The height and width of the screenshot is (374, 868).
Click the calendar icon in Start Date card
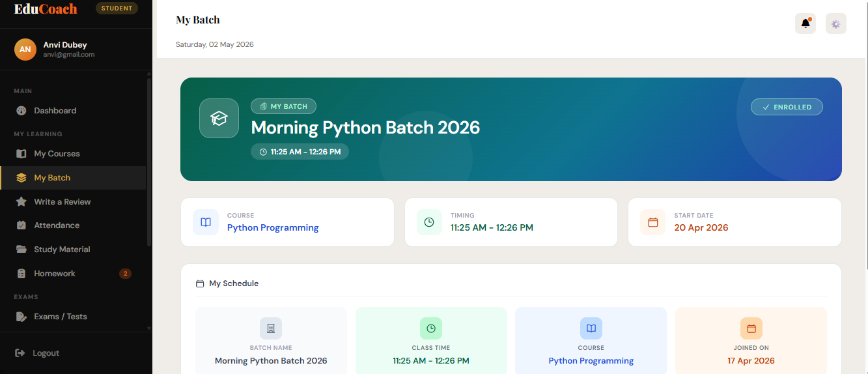653,222
